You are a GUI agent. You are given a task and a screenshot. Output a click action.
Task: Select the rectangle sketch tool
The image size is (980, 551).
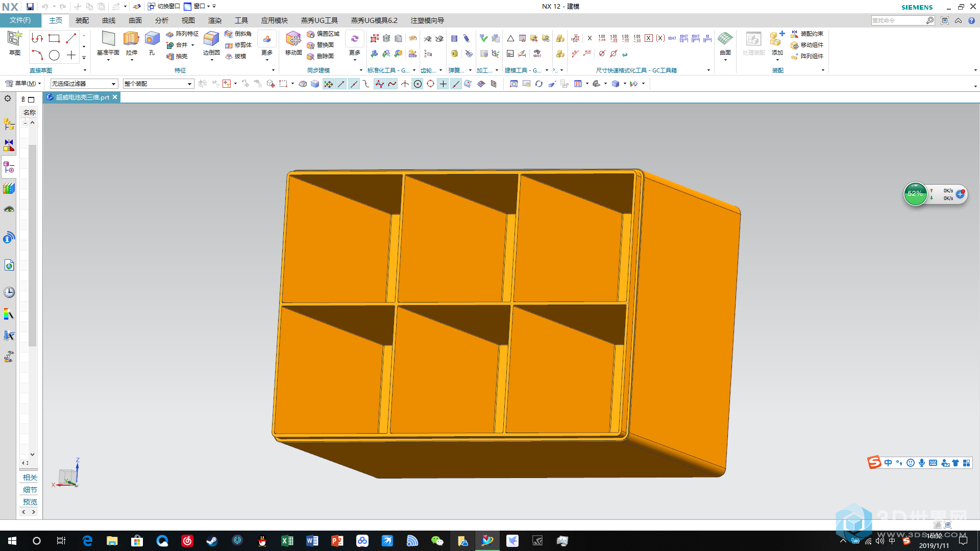pyautogui.click(x=54, y=38)
